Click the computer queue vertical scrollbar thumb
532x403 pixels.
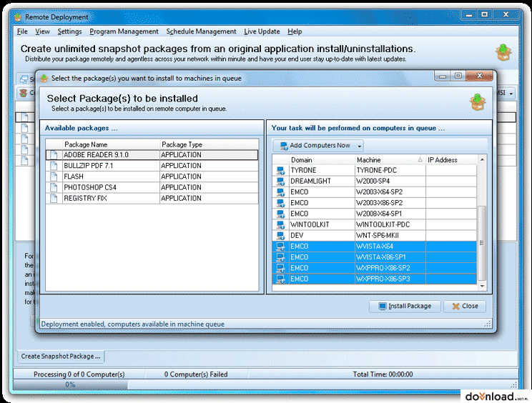482,243
